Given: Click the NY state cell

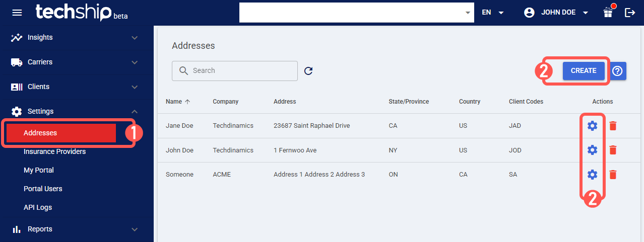Looking at the screenshot, I should [393, 150].
